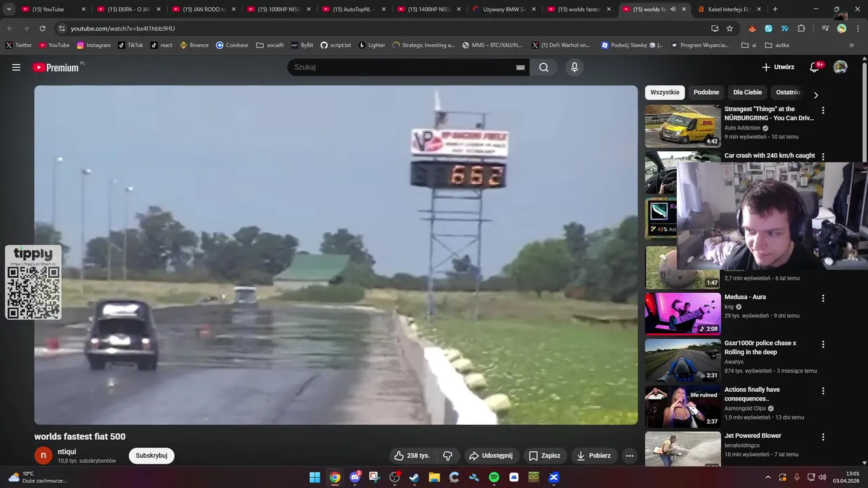
Task: Open options menu for Medusa - Aura video
Action: 823,298
